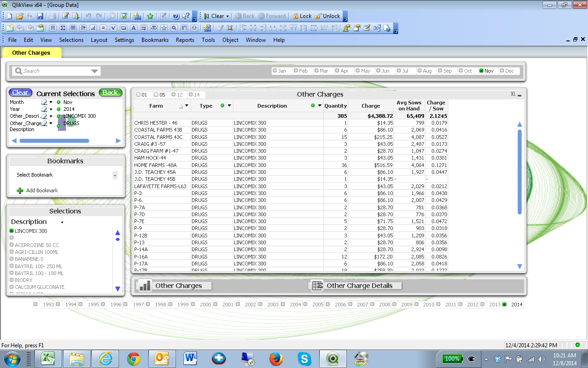This screenshot has height=368, width=588.
Task: Open the Month dropdown in Current Selections
Action: [51, 102]
